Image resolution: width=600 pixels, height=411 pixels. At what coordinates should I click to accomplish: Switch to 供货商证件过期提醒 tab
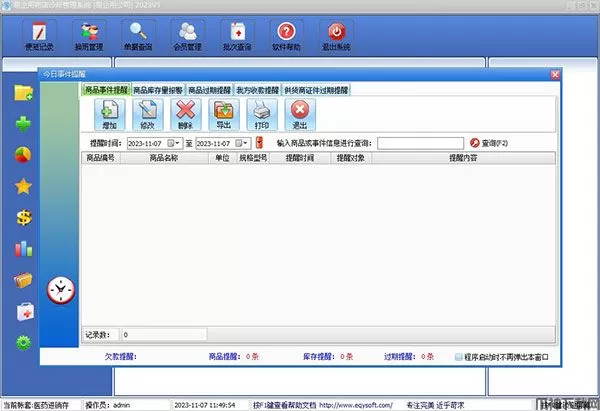[316, 90]
